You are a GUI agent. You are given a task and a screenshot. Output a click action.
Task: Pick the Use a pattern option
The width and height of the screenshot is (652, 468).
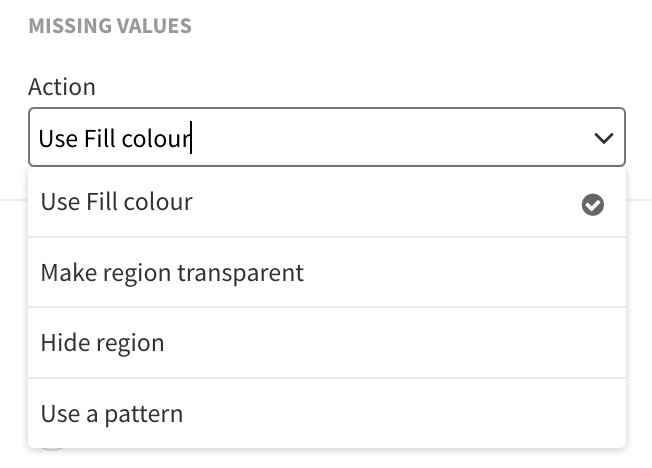[327, 414]
